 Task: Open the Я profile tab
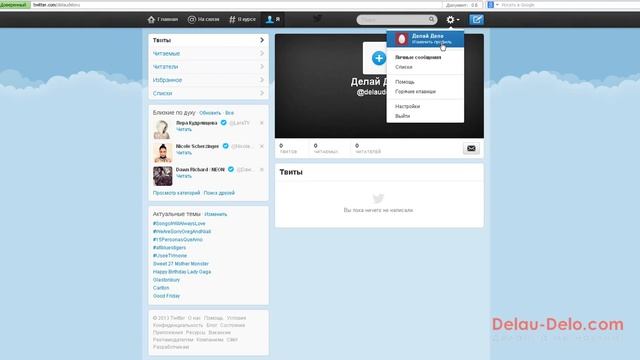273,19
